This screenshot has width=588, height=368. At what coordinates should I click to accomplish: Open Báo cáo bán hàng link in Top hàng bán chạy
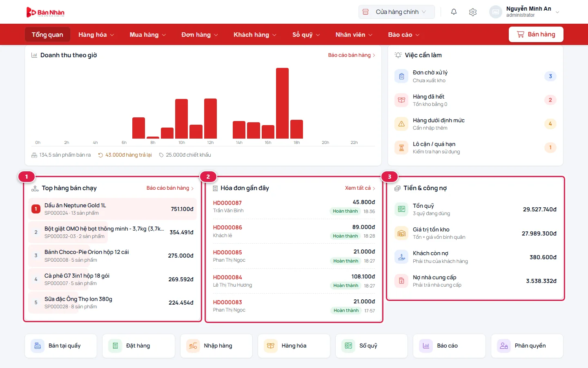pyautogui.click(x=170, y=188)
